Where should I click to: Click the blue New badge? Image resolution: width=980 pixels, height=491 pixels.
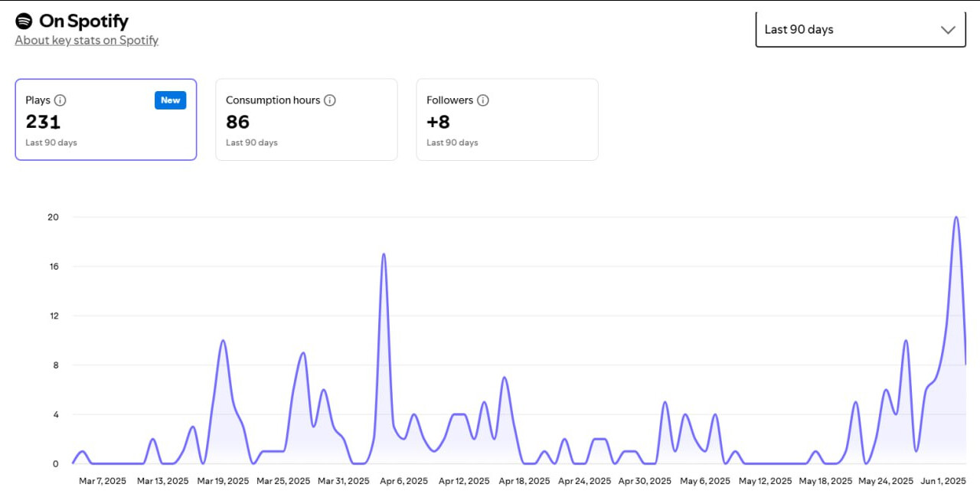tap(171, 100)
